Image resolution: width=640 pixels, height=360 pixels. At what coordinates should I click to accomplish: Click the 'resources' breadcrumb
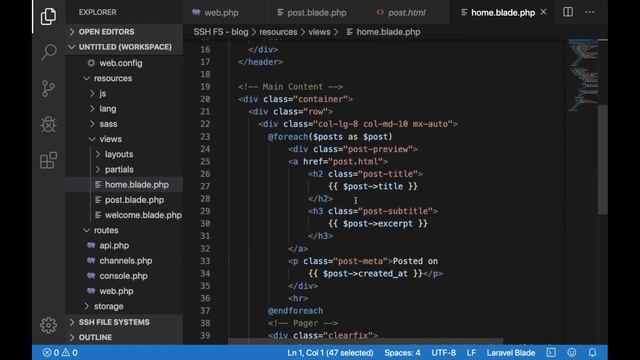pos(278,32)
